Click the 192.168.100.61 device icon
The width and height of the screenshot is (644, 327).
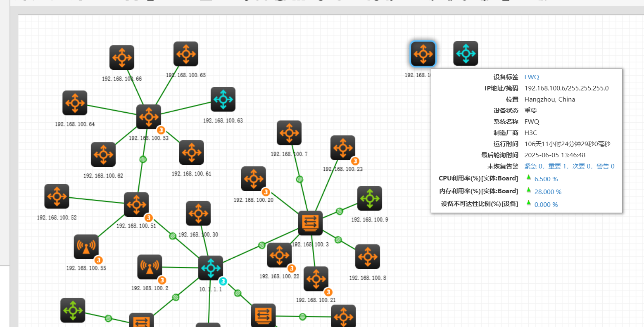click(x=192, y=152)
